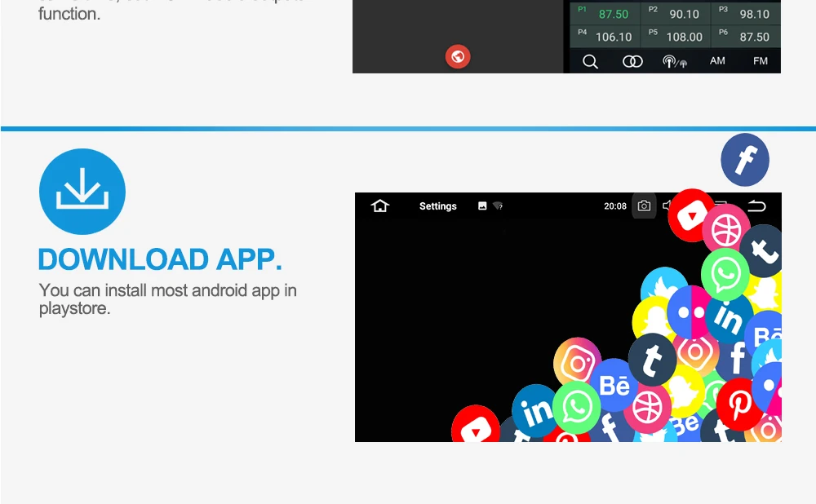Click the WhatsApp icon above the LinkedIn icon

[x=725, y=274]
